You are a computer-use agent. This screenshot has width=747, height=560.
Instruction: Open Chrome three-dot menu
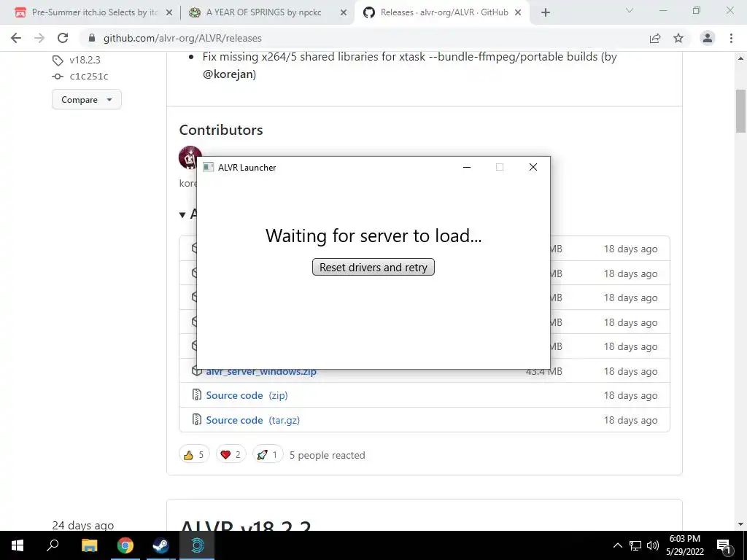731,38
